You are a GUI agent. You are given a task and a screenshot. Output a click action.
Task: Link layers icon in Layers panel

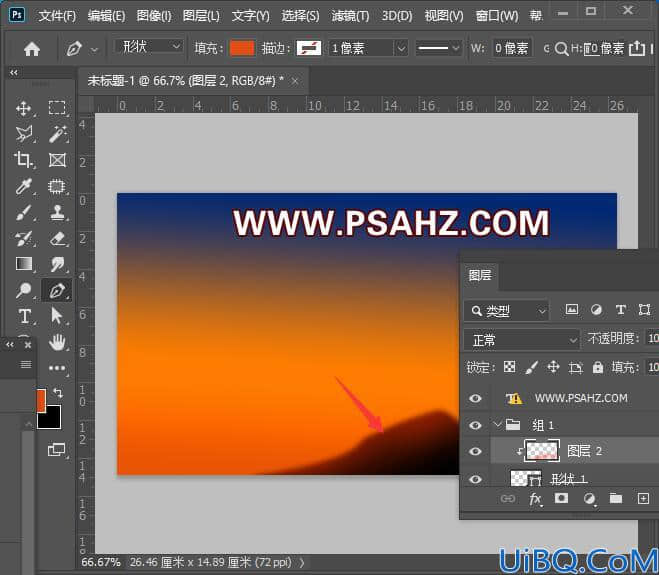pyautogui.click(x=508, y=499)
